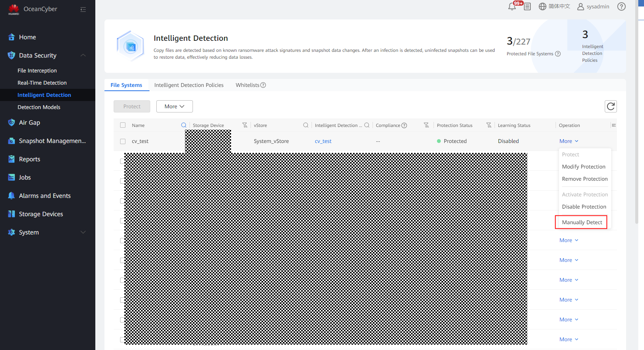Image resolution: width=644 pixels, height=350 pixels.
Task: Collapse the Data Security sidebar section
Action: point(83,55)
